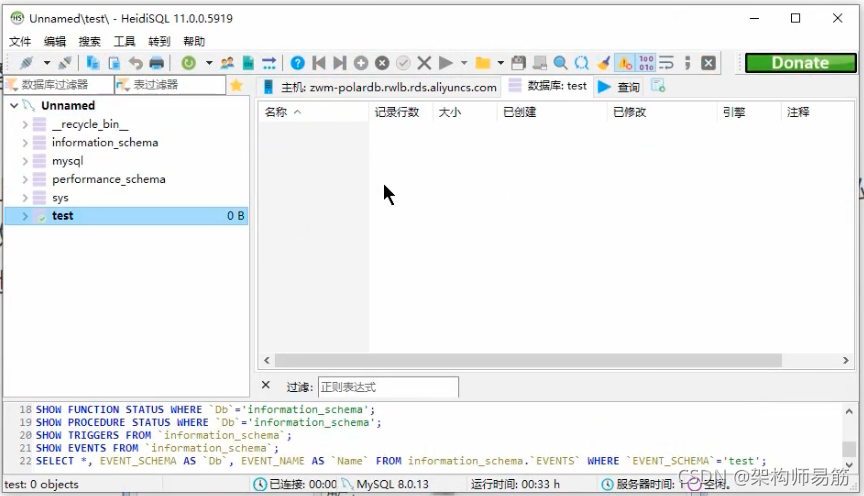
Task: Click the Replace text icon
Action: point(582,63)
